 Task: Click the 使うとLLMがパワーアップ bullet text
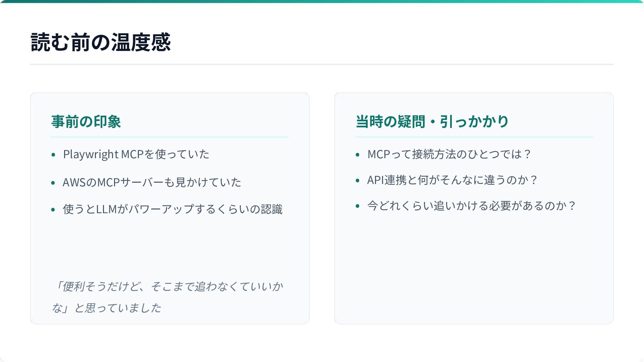pyautogui.click(x=172, y=209)
